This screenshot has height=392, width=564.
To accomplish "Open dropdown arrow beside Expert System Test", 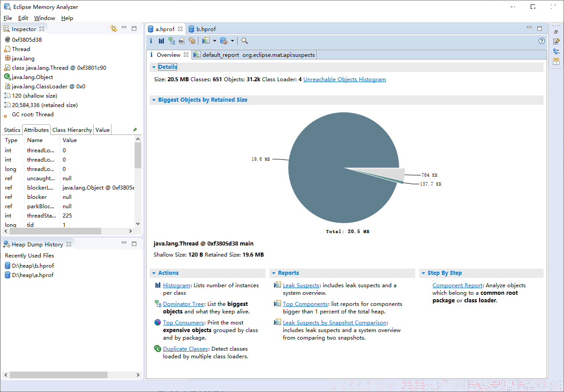I will tap(214, 41).
